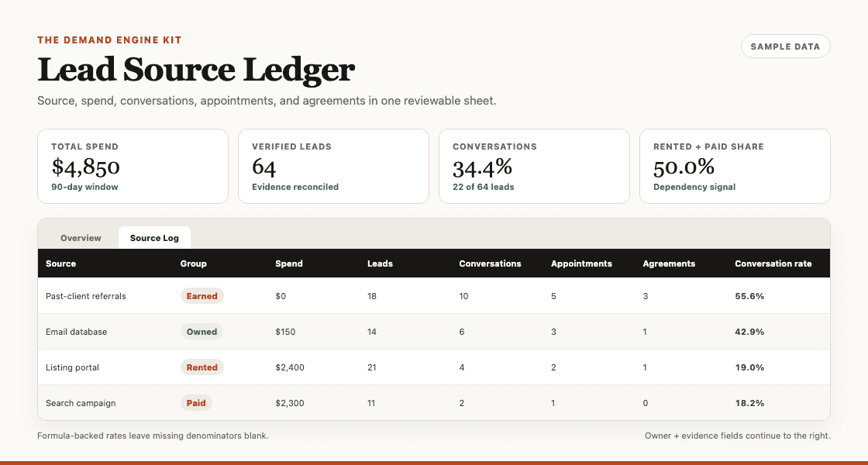Viewport: 868px width, 465px height.
Task: Select the 21 leads cell
Action: [372, 367]
